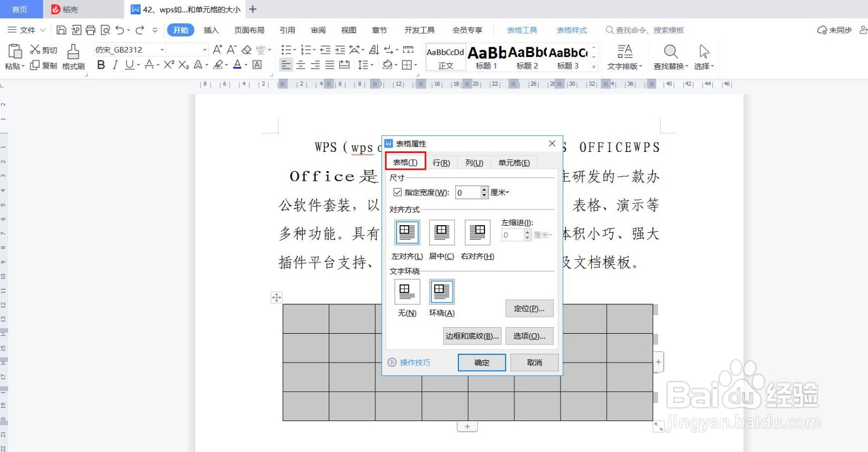Click the Copy (复制) icon
868x452 pixels.
(x=35, y=65)
